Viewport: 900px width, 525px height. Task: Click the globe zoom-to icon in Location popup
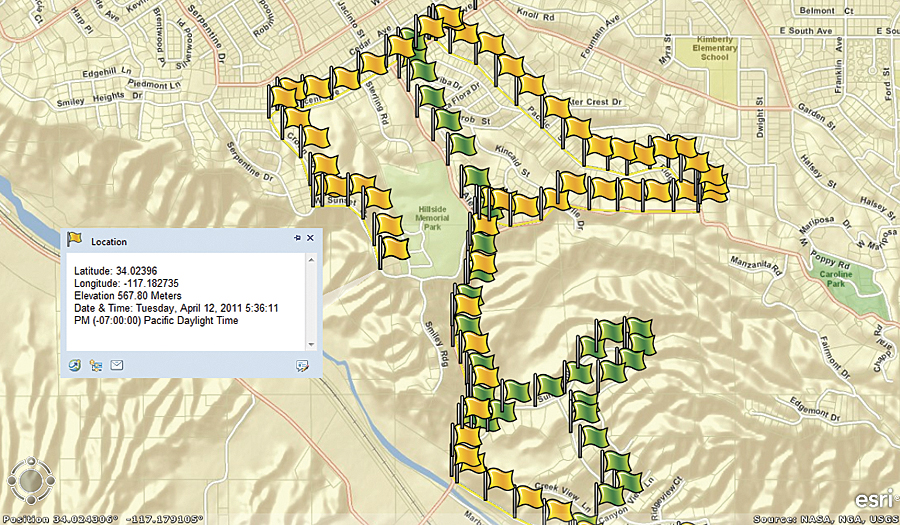click(75, 365)
